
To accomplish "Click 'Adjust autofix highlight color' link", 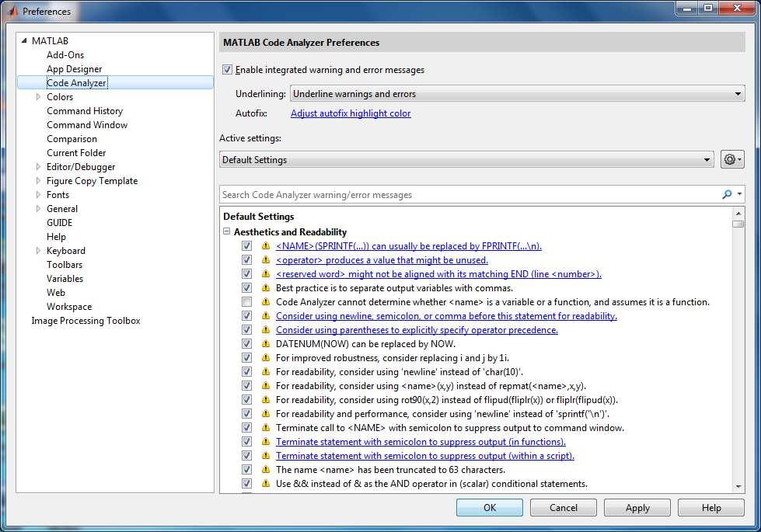I will [351, 113].
